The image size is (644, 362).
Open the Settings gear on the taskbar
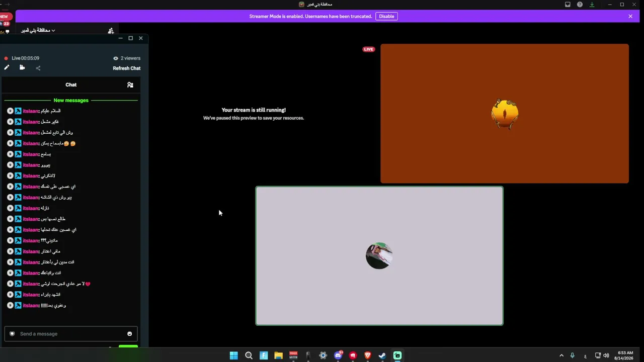[323, 355]
